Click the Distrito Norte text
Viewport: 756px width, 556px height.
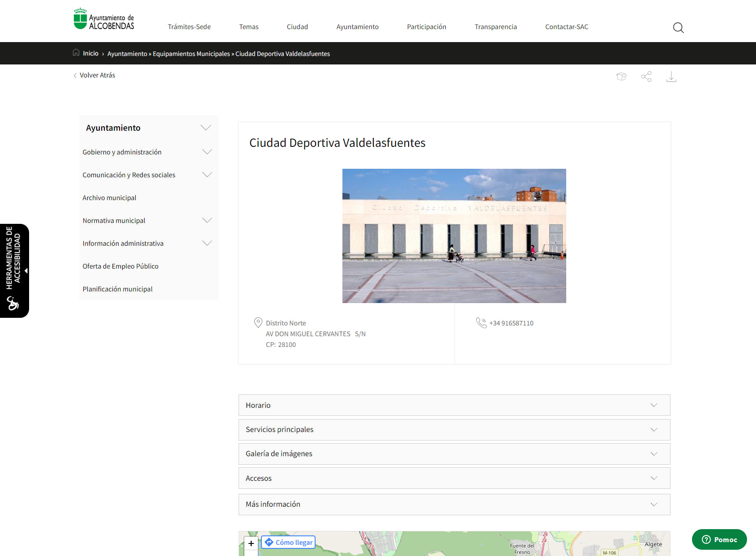pyautogui.click(x=286, y=323)
